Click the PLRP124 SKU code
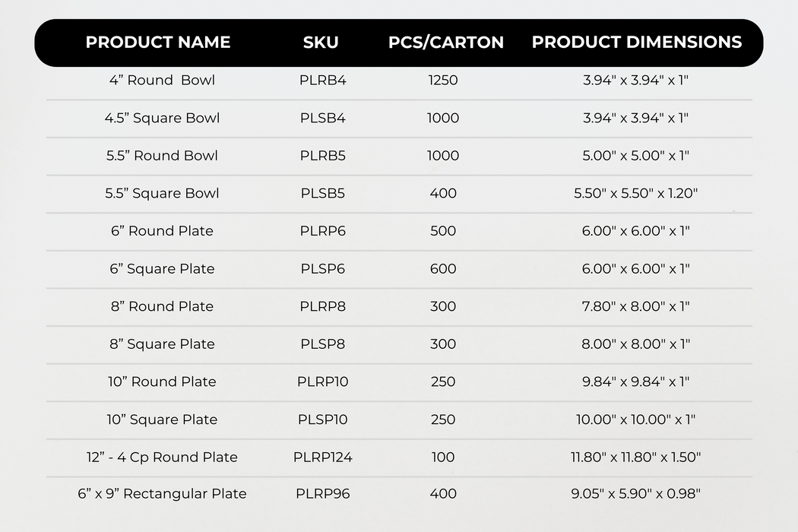 click(323, 458)
